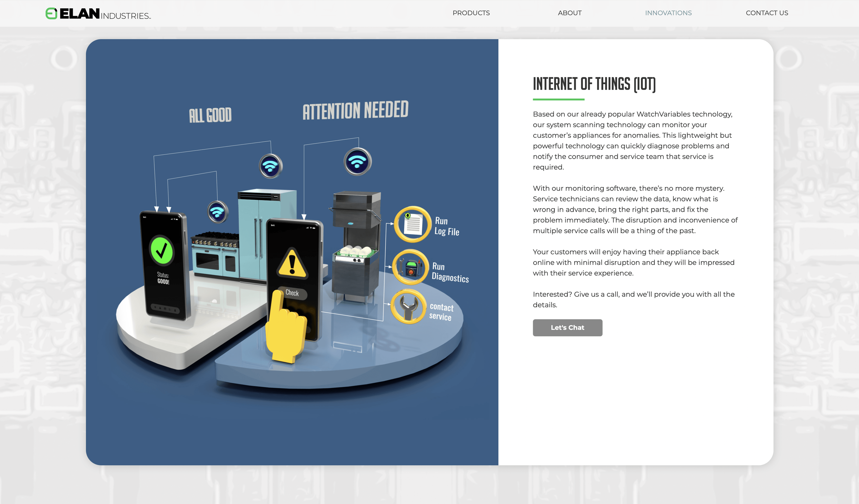This screenshot has width=859, height=504.
Task: Click the Wi-Fi icon above the refrigerator
Action: [x=270, y=166]
